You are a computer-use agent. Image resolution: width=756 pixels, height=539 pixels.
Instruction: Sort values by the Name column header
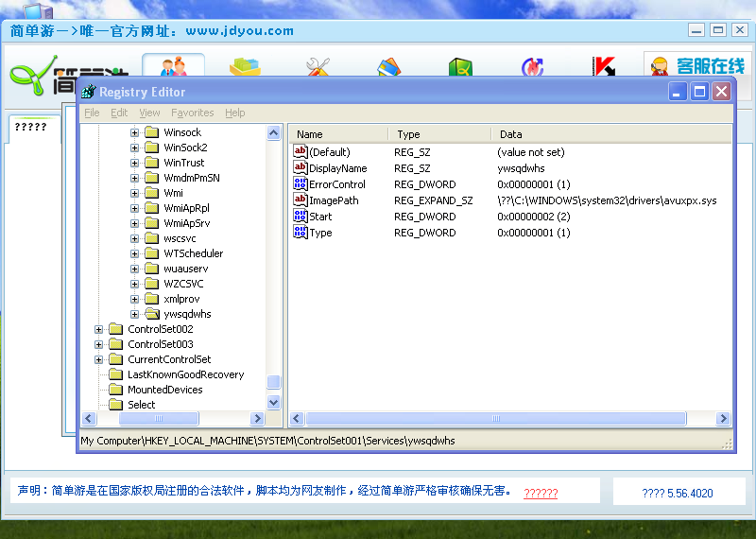[x=339, y=134]
